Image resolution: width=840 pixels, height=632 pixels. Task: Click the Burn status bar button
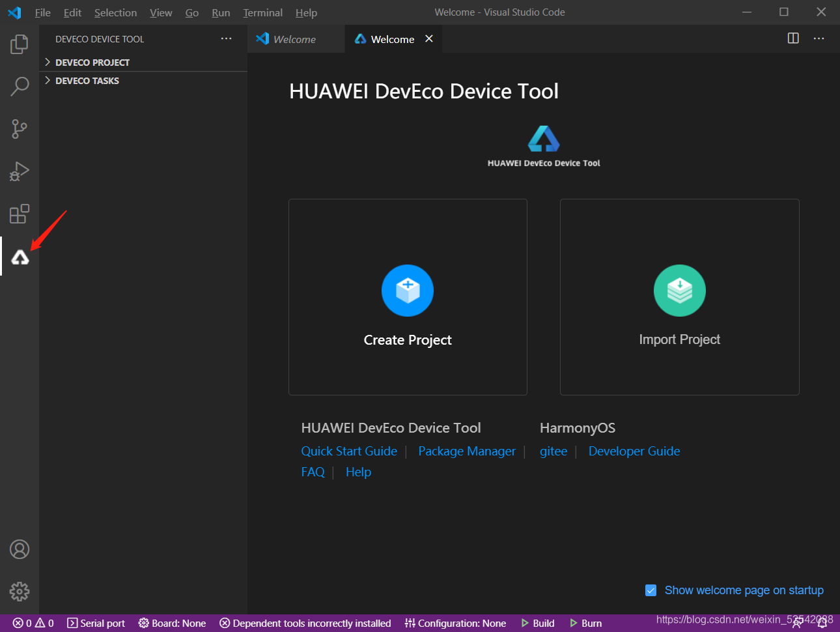(585, 624)
